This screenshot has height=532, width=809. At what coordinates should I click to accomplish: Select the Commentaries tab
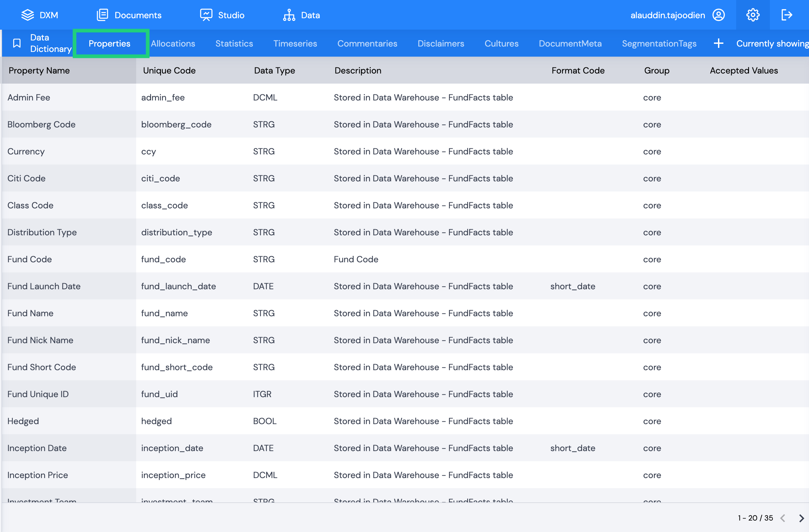click(x=367, y=43)
